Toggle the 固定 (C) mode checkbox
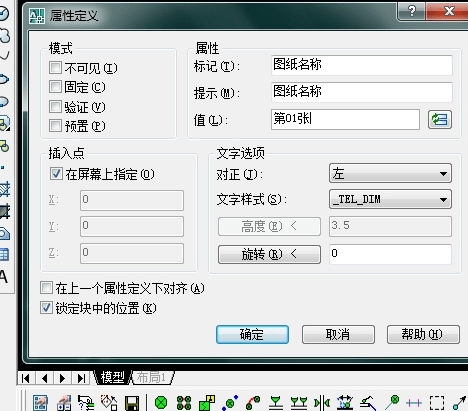This screenshot has height=411, width=468. tap(55, 87)
